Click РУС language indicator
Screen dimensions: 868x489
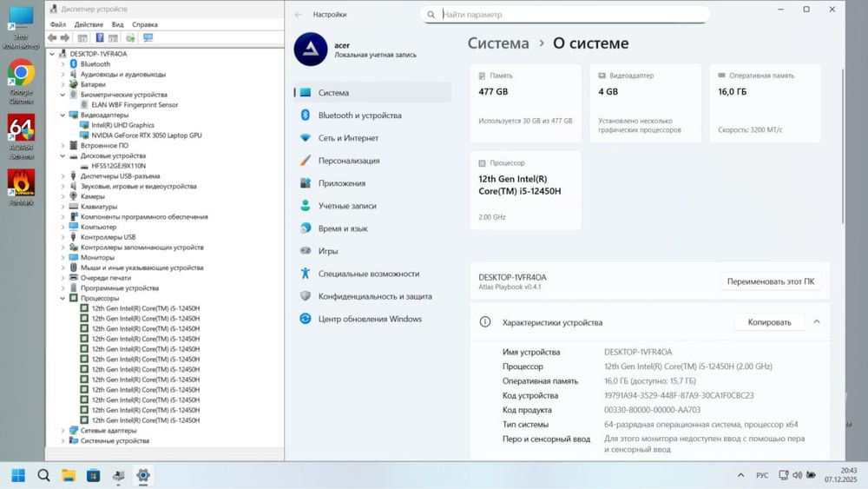(x=762, y=475)
